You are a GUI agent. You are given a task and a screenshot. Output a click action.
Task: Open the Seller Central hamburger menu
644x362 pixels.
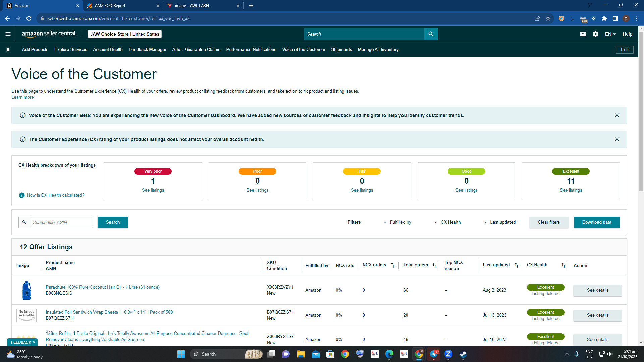(x=8, y=34)
